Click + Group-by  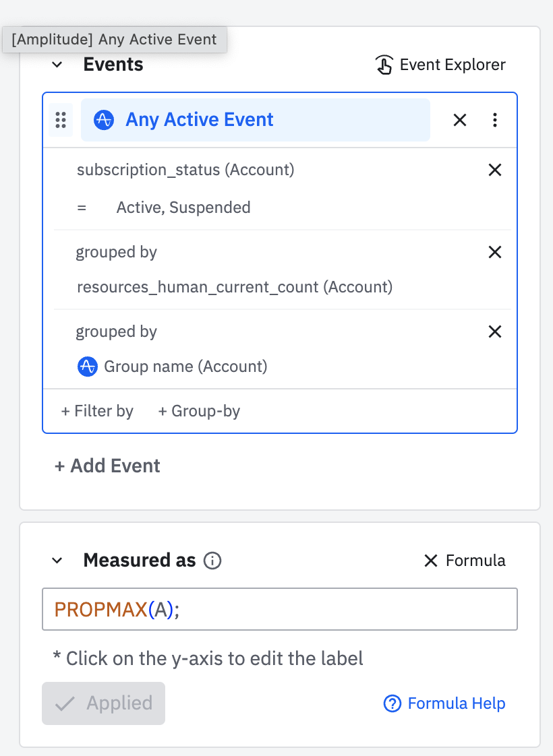click(x=199, y=411)
